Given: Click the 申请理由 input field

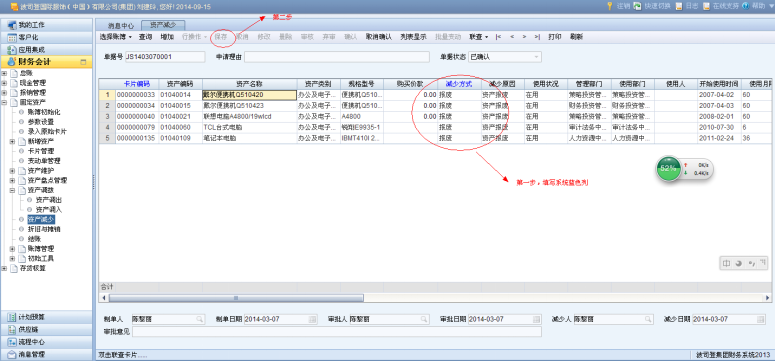Looking at the screenshot, I should [x=337, y=57].
